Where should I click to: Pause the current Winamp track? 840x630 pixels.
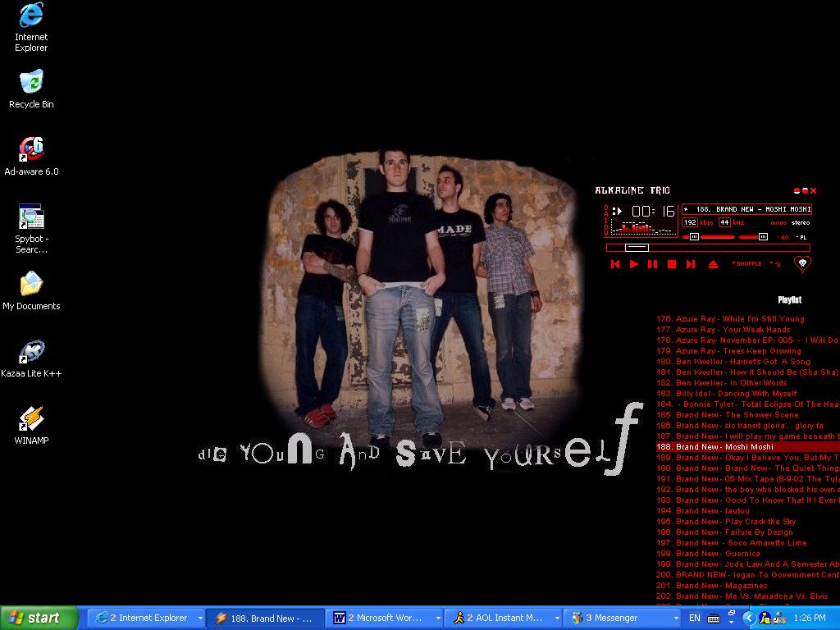coord(652,264)
